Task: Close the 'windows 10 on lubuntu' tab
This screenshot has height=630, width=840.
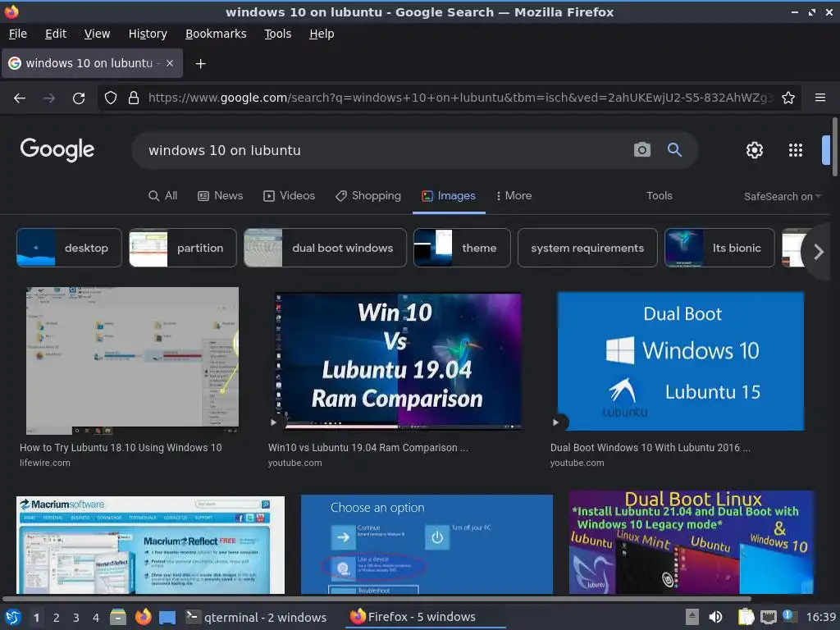Action: 170,63
